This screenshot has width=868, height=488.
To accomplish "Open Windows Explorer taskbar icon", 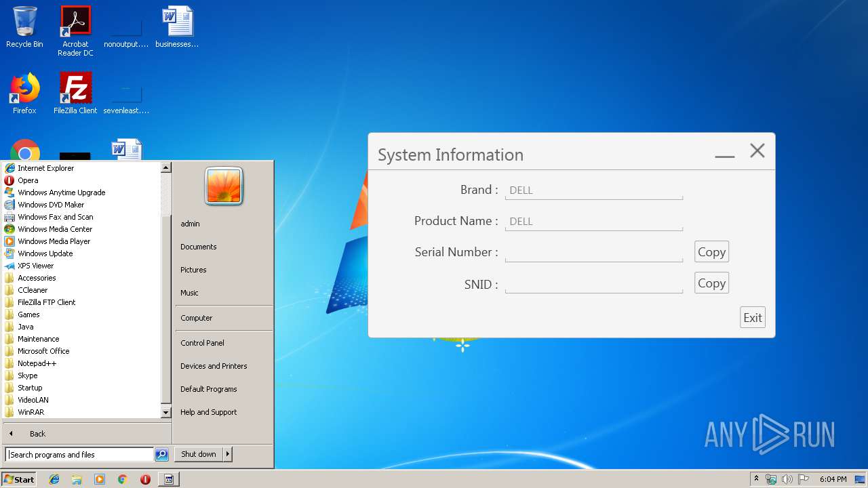I will [77, 479].
